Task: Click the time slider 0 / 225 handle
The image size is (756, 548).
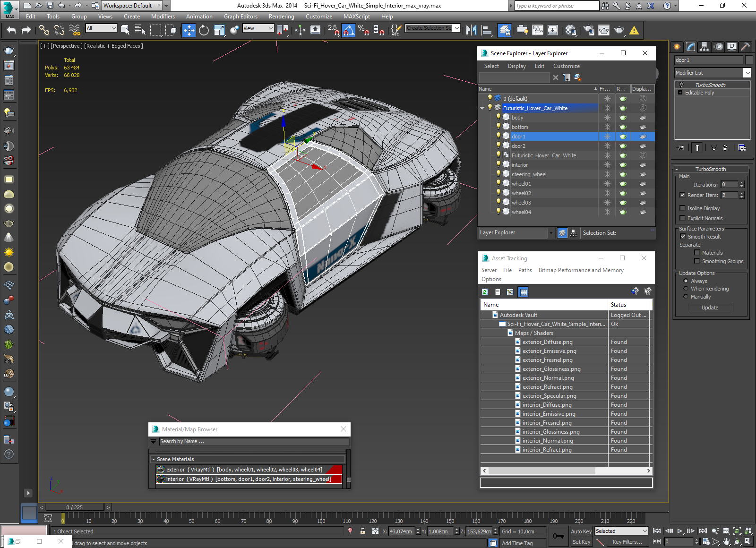Action: pos(74,507)
